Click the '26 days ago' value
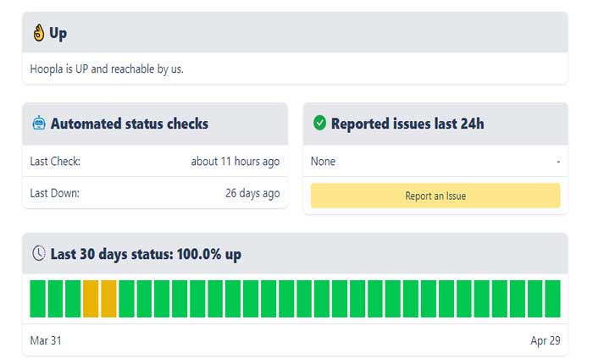593x364 pixels. [x=252, y=193]
